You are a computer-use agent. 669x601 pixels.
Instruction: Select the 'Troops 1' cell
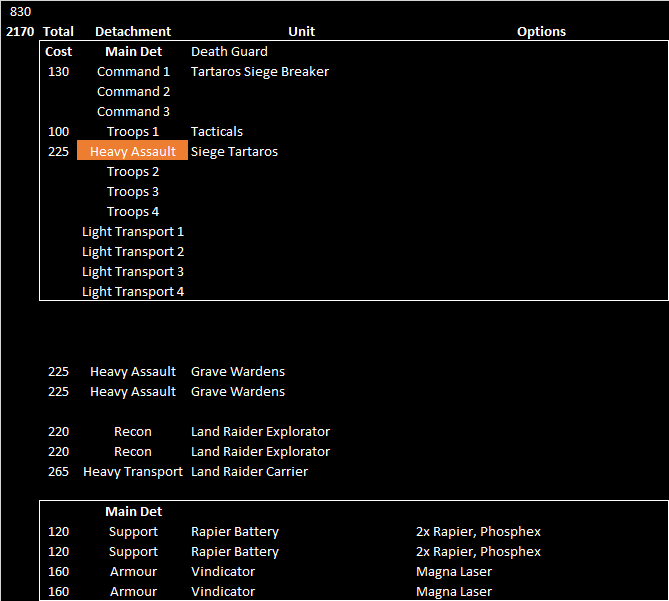pos(133,132)
